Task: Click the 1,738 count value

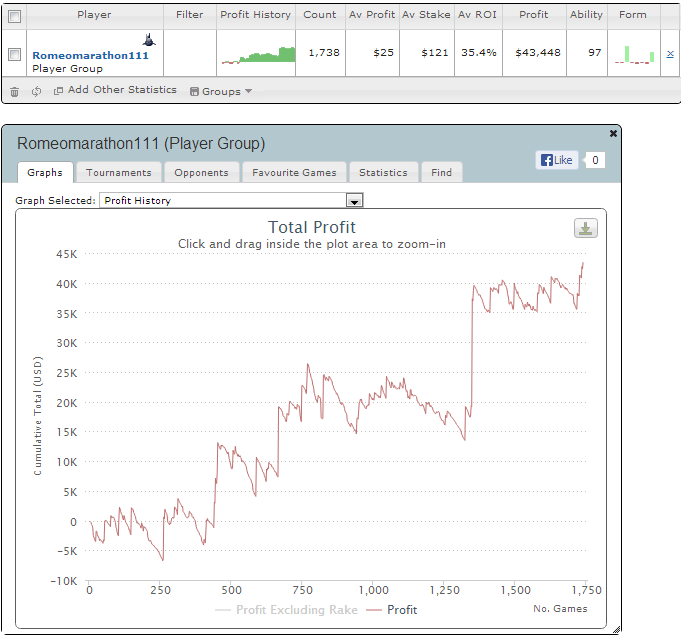Action: click(x=324, y=53)
